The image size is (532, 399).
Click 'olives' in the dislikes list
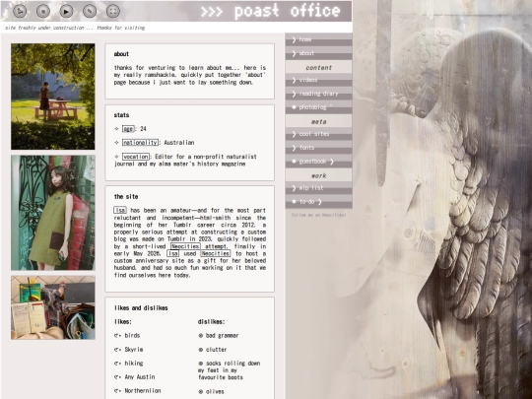(215, 391)
